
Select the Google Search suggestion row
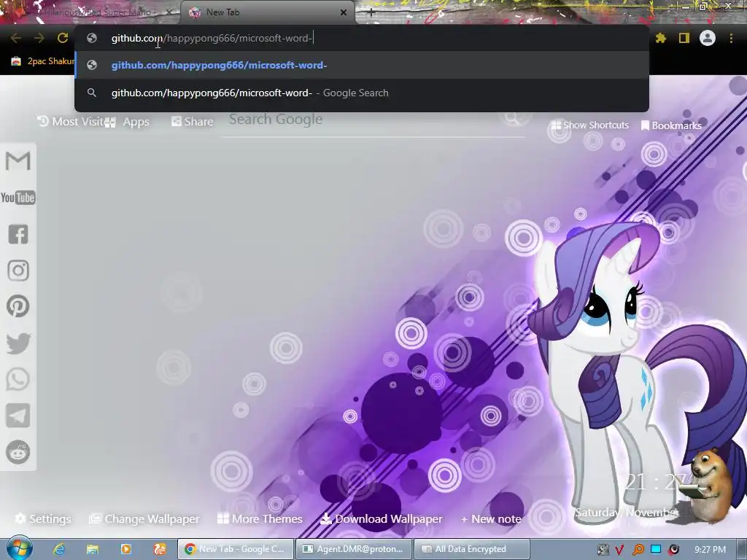click(x=362, y=93)
